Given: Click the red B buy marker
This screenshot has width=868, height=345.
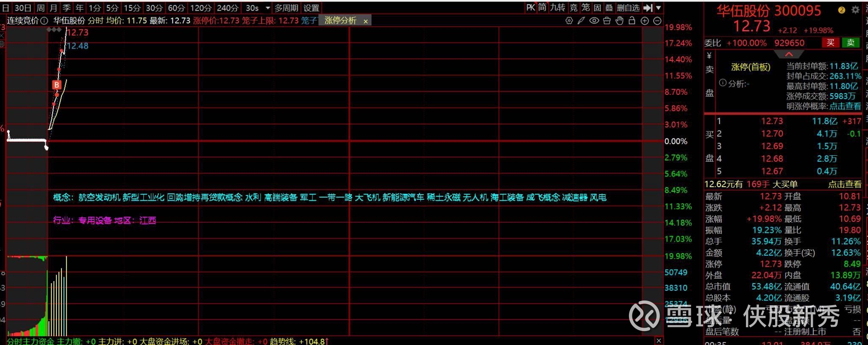Looking at the screenshot, I should [x=57, y=85].
